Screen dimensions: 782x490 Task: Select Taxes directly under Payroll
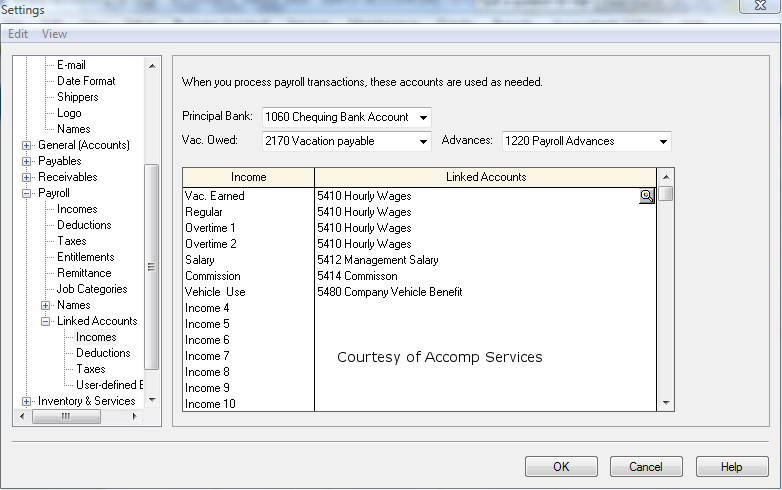pyautogui.click(x=72, y=241)
